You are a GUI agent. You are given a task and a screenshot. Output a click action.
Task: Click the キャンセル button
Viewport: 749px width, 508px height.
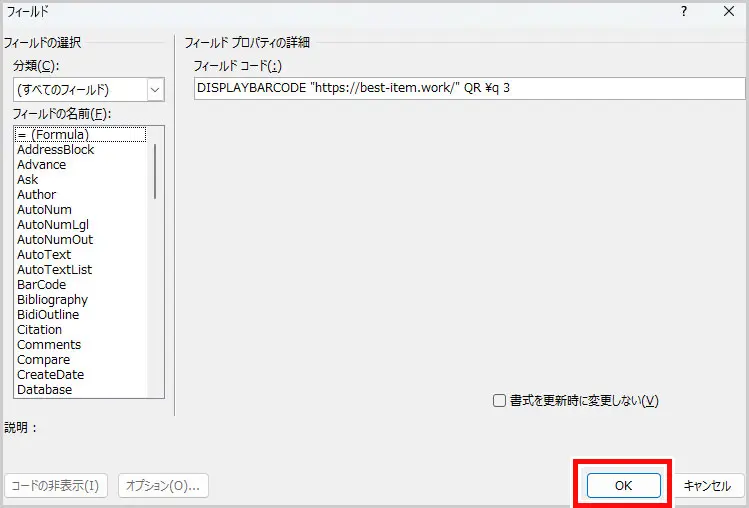[x=707, y=486]
